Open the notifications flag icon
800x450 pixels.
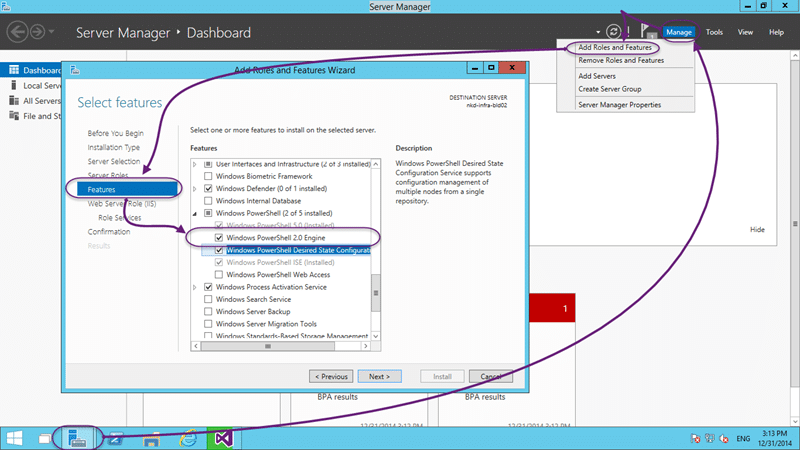coord(647,31)
